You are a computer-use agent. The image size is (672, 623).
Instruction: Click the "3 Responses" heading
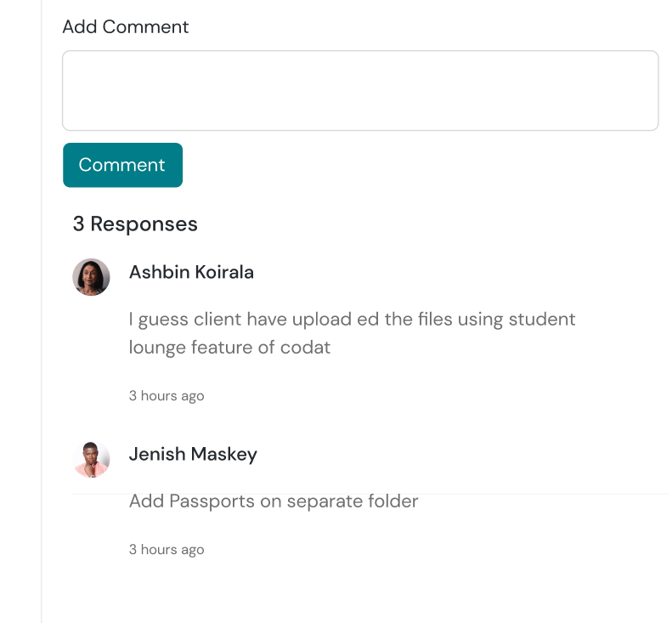135,224
